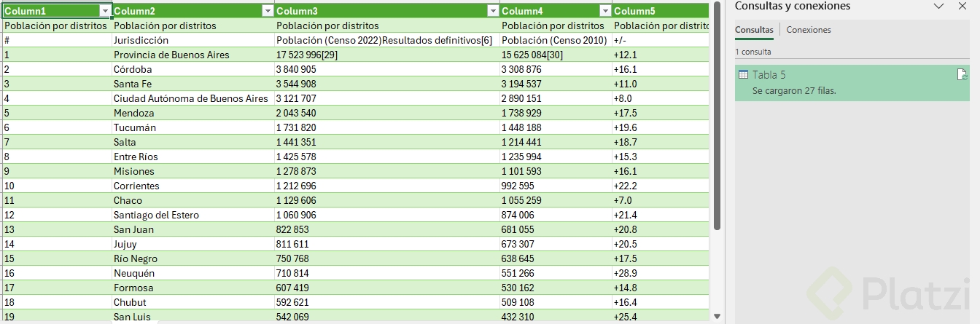Open the Column2 filter dropdown
This screenshot has height=324, width=980.
[x=268, y=11]
